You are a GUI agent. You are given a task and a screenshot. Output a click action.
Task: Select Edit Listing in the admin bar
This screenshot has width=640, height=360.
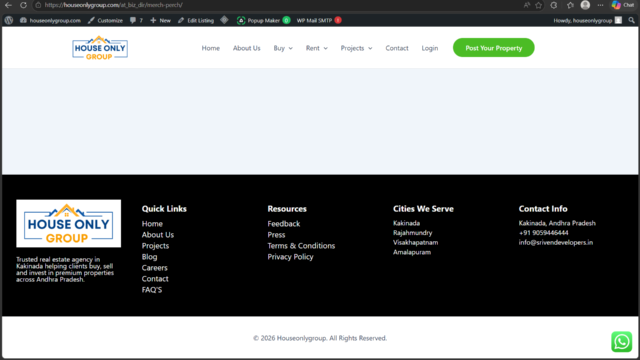tap(196, 20)
